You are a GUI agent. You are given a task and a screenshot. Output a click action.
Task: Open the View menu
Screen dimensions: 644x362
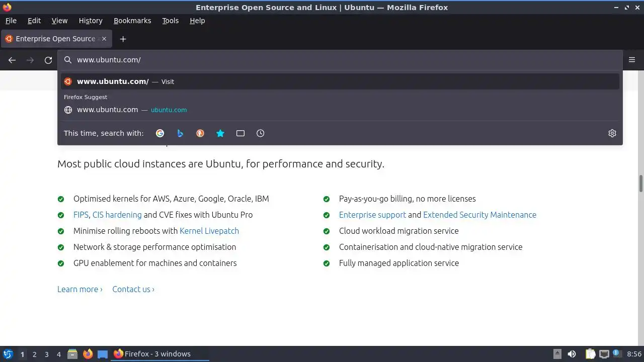[59, 21]
